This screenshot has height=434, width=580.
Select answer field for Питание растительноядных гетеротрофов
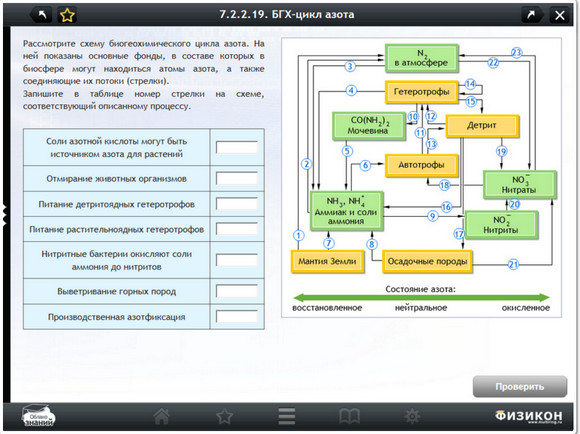237,229
